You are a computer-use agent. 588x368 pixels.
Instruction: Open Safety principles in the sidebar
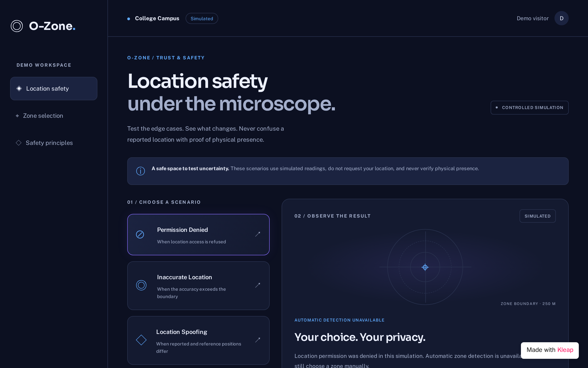[54, 143]
